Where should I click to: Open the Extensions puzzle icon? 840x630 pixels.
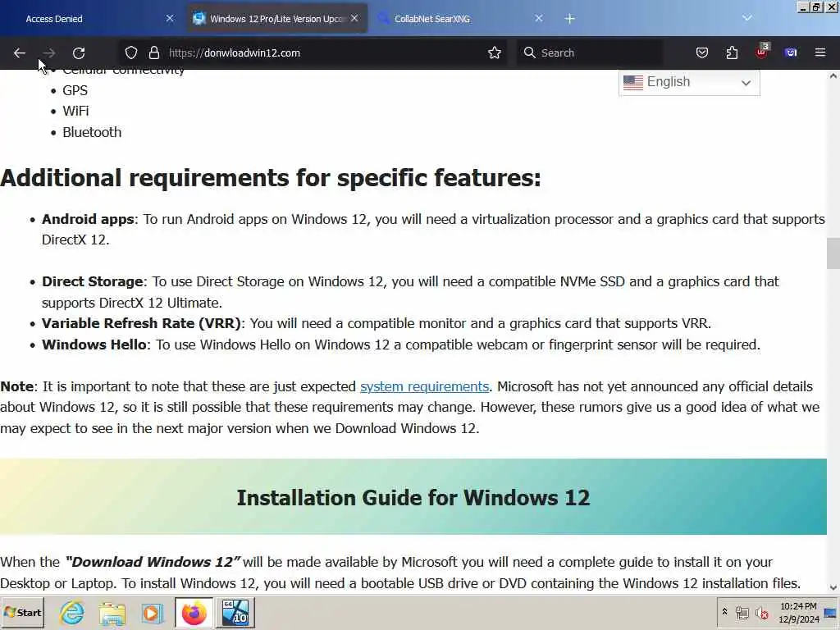pos(732,52)
